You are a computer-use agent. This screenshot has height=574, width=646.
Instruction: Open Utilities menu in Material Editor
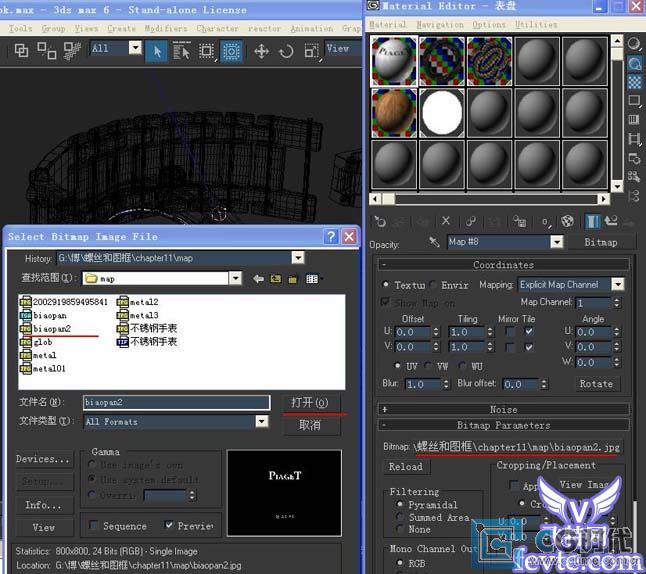point(536,25)
